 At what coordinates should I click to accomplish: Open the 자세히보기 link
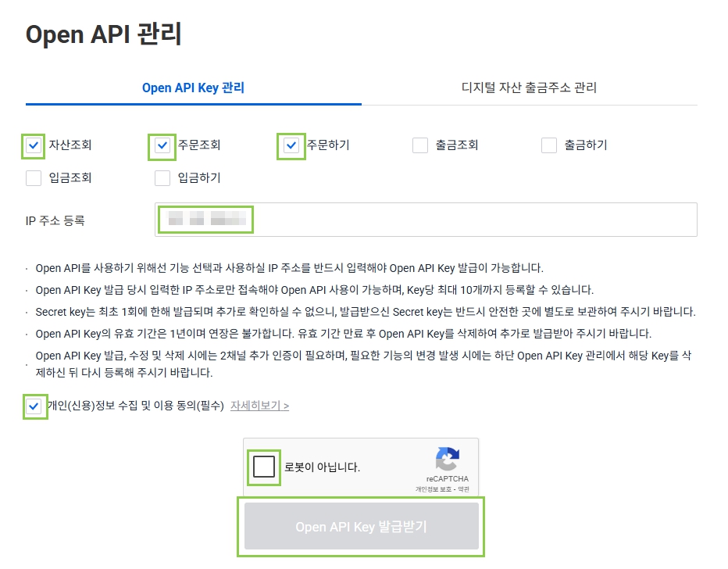(259, 406)
